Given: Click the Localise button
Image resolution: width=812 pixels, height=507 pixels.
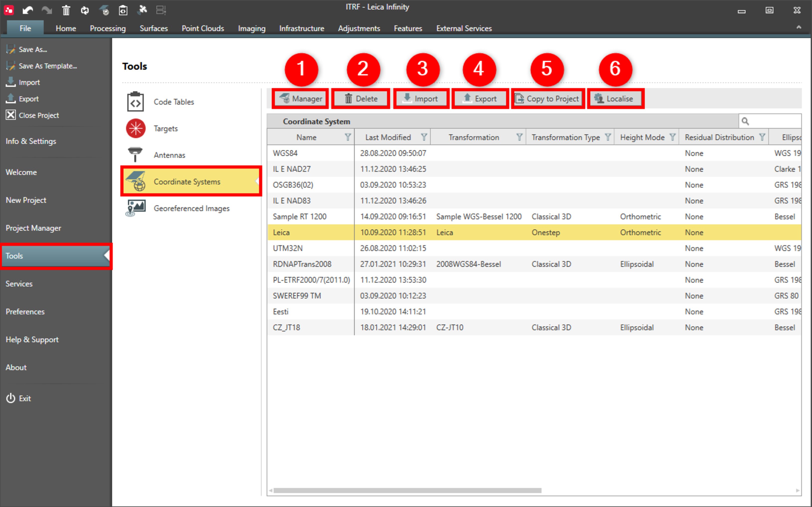Looking at the screenshot, I should pyautogui.click(x=615, y=99).
